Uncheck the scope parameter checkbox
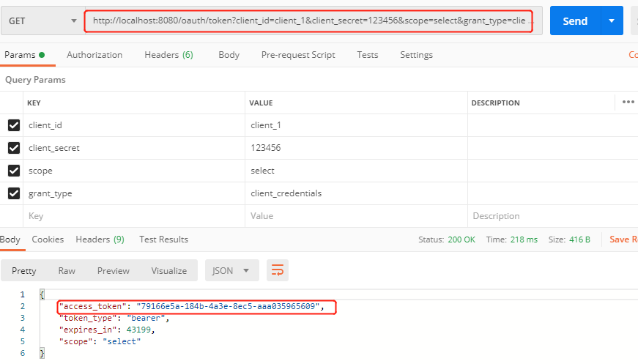Viewport: 638px width, 364px height. (x=14, y=171)
